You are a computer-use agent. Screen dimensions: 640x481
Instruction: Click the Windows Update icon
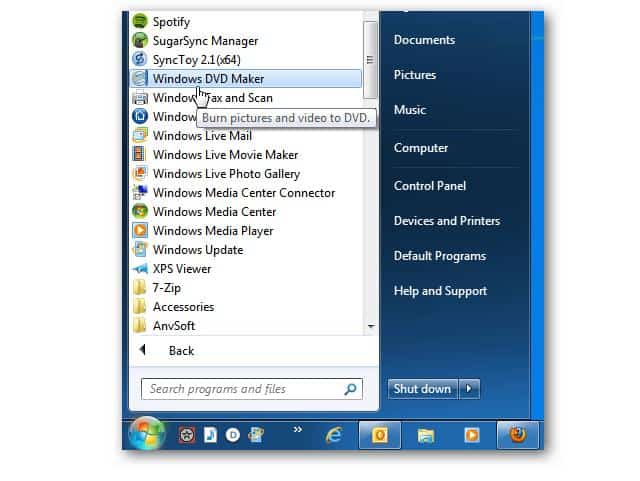pyautogui.click(x=140, y=250)
